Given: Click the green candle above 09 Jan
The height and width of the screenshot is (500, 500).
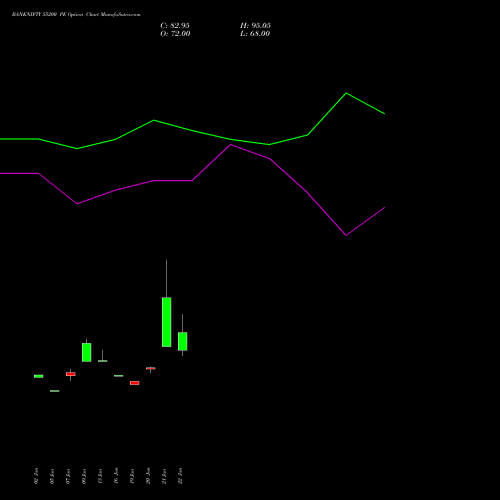Looking at the screenshot, I should pyautogui.click(x=87, y=352).
